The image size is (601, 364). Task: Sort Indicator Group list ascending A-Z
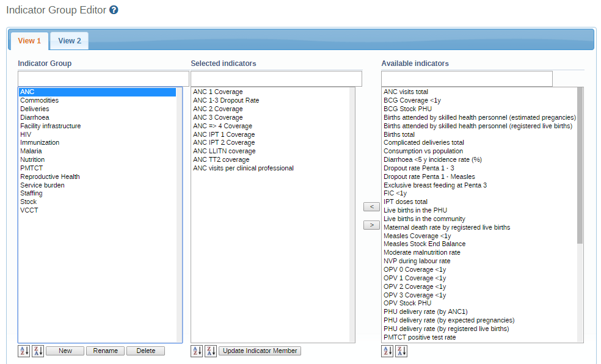point(24,351)
